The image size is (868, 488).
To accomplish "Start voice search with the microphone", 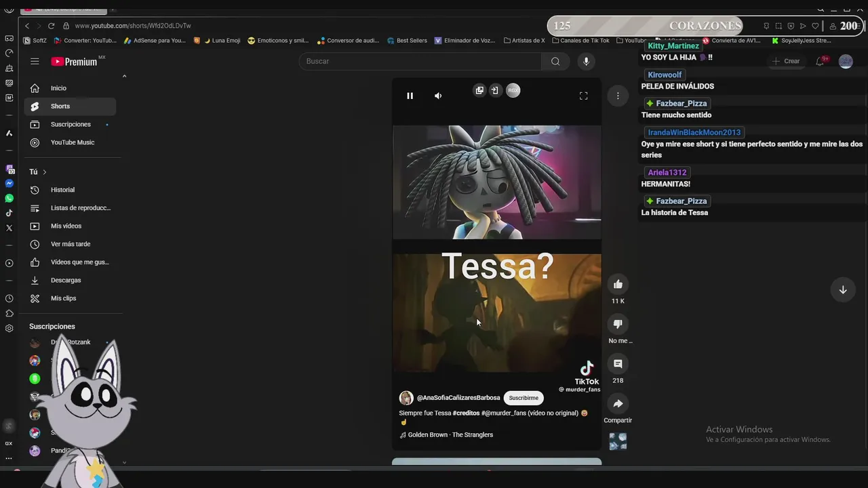I will [587, 61].
